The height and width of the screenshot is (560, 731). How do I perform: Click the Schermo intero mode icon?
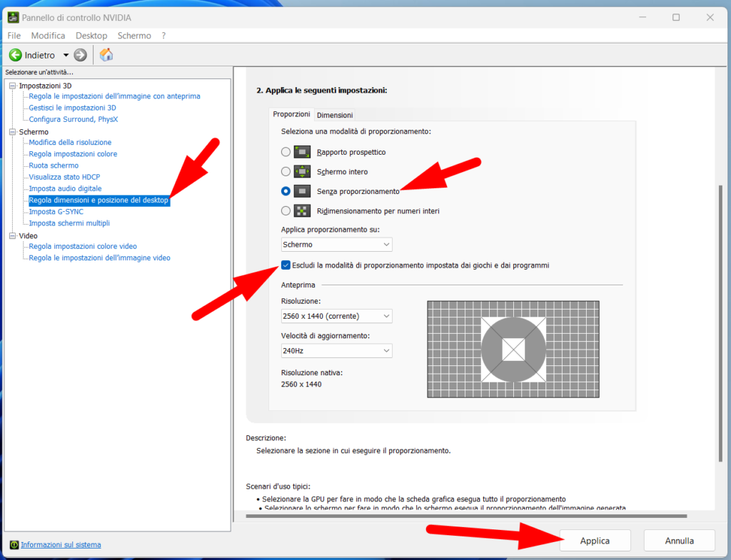coord(302,171)
